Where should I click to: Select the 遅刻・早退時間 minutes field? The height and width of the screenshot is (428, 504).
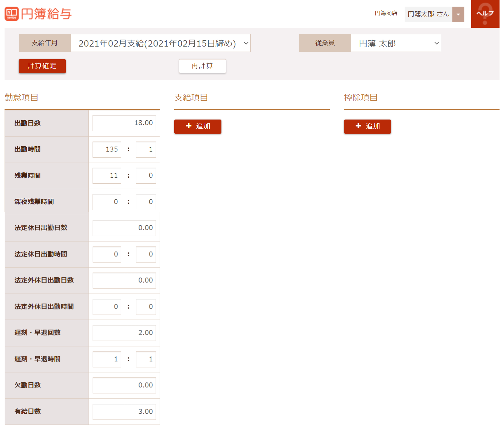[146, 359]
